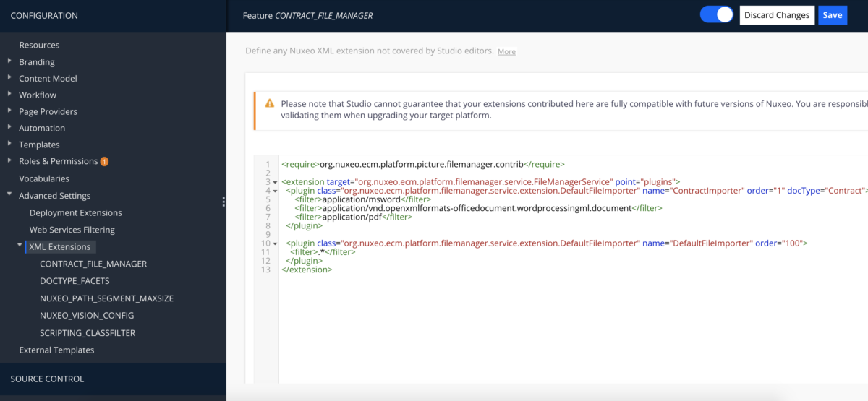The height and width of the screenshot is (401, 868).
Task: Save the XML extension
Action: 833,15
